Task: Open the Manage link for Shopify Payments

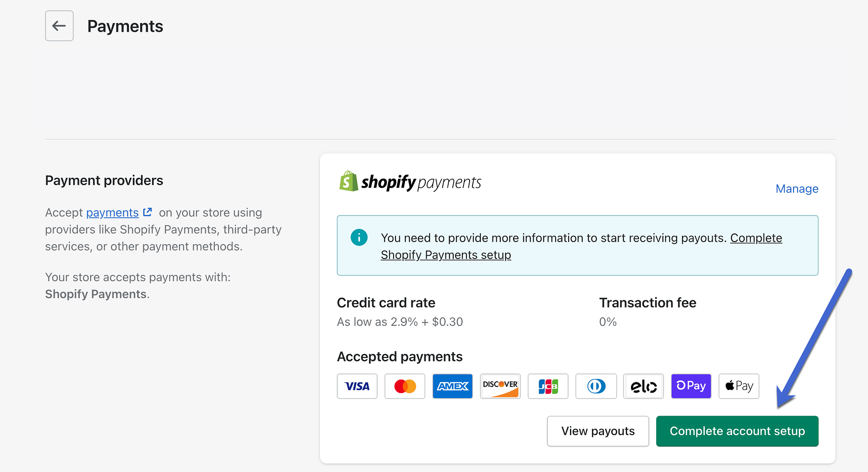Action: point(796,189)
